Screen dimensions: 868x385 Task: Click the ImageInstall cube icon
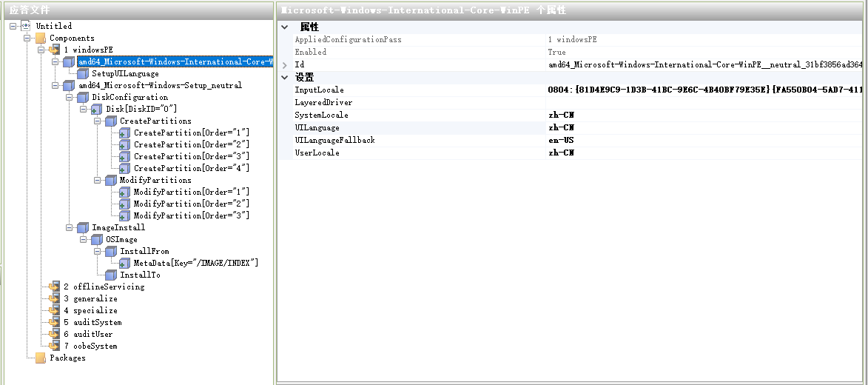[82, 228]
